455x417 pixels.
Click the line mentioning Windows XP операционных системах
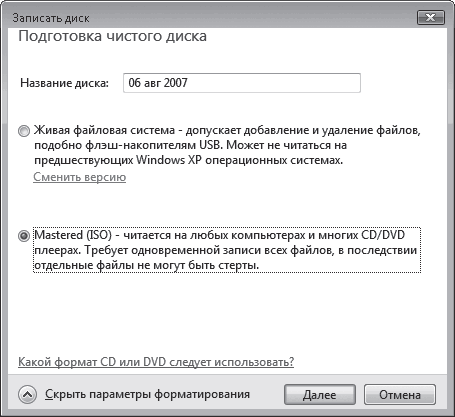(x=188, y=160)
